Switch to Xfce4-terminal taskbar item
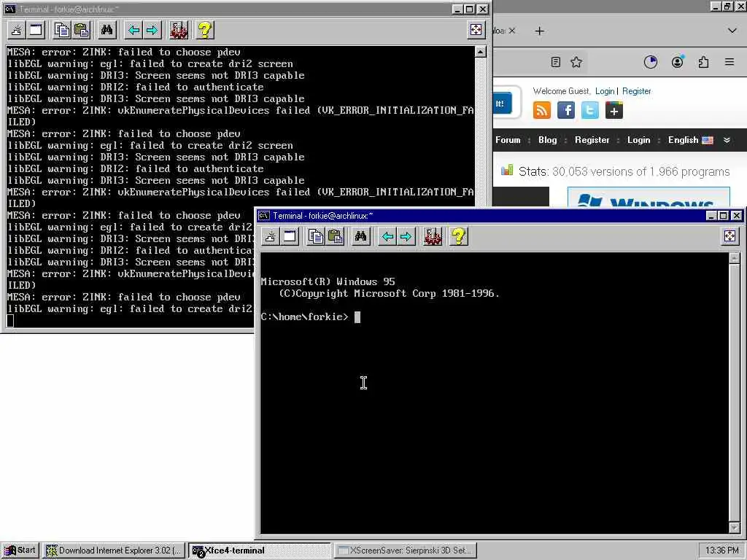Viewport: 747px width, 560px height. coord(260,551)
